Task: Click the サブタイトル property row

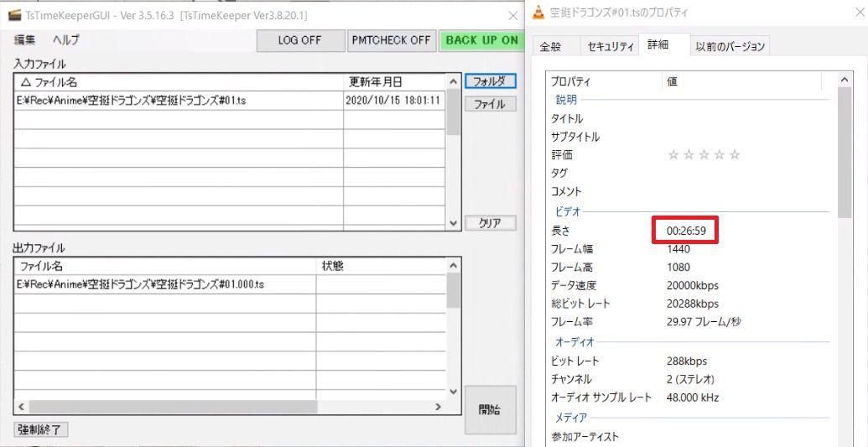Action: (x=691, y=137)
